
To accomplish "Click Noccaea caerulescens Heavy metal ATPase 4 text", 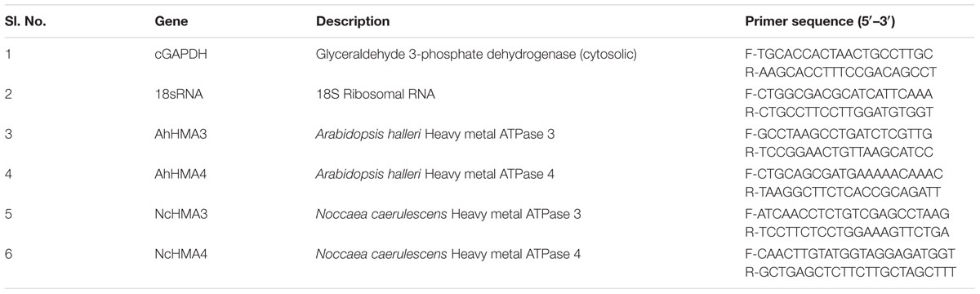I will pyautogui.click(x=448, y=255).
